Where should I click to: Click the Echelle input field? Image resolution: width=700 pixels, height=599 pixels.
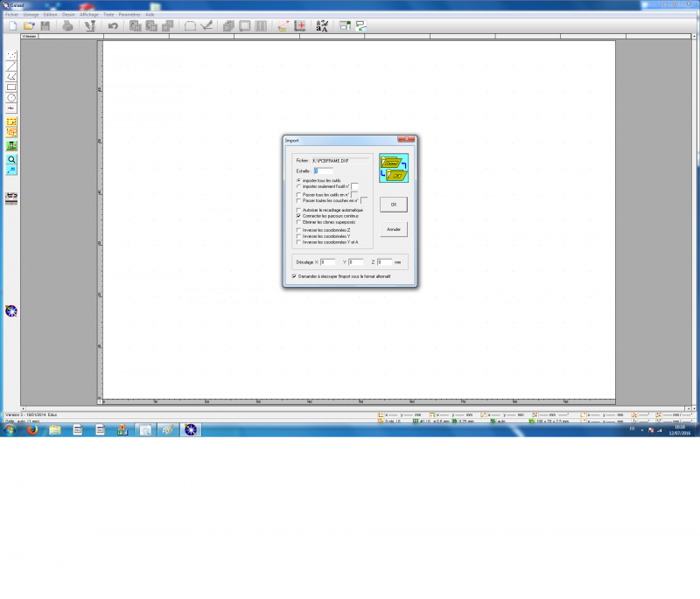pos(323,171)
